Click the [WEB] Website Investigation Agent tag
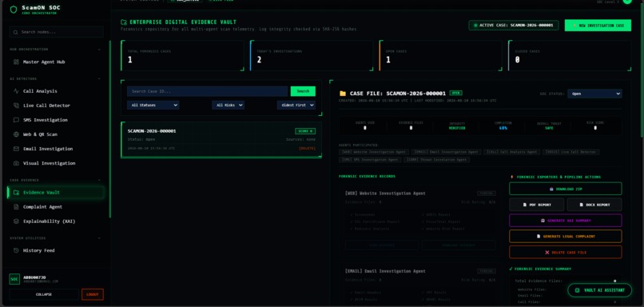The image size is (644, 307). [x=374, y=152]
